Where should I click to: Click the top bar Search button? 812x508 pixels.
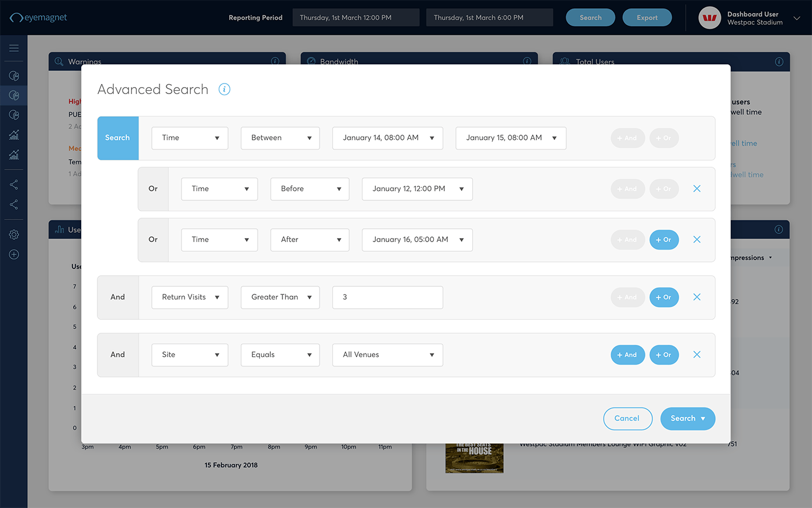pyautogui.click(x=590, y=17)
